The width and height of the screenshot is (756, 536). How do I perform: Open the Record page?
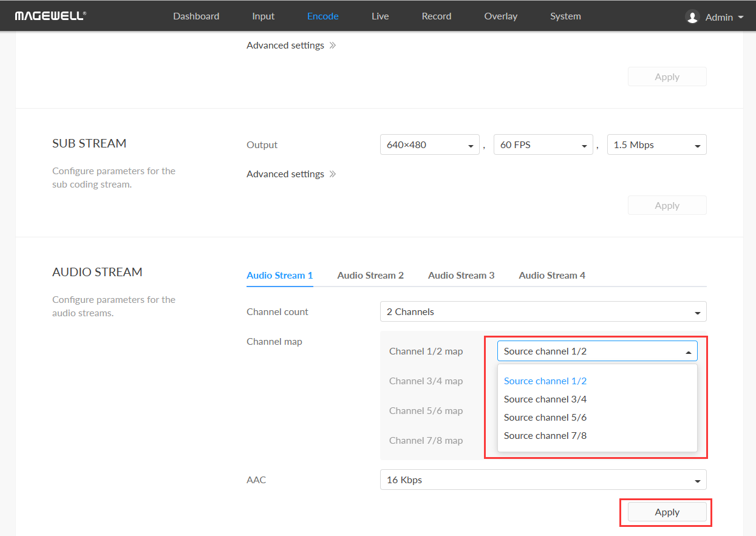(437, 16)
